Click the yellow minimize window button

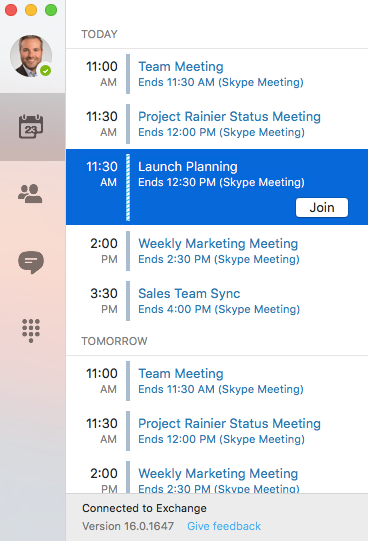click(x=31, y=10)
